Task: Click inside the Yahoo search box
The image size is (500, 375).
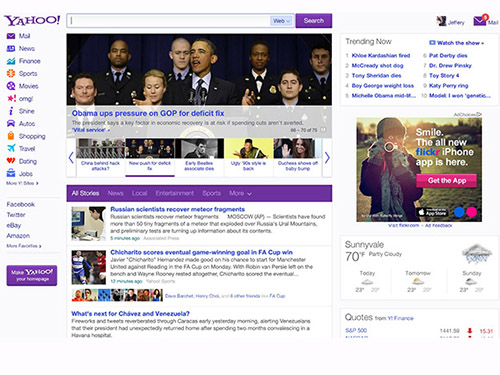Action: point(168,21)
